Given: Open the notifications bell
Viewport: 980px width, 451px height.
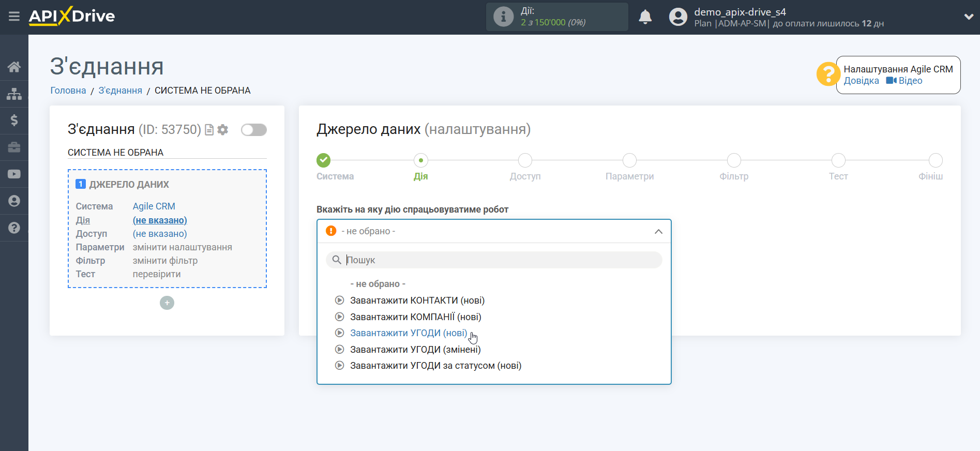Looking at the screenshot, I should pos(645,17).
